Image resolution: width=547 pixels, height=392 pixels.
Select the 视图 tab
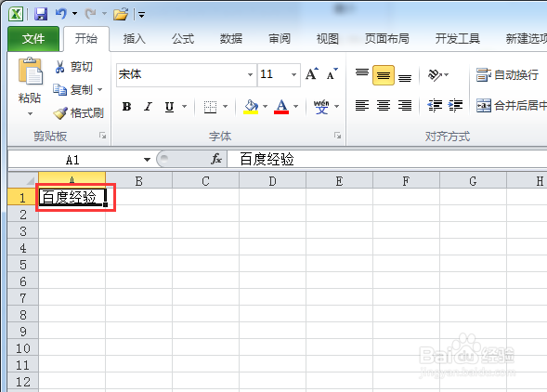tap(328, 38)
